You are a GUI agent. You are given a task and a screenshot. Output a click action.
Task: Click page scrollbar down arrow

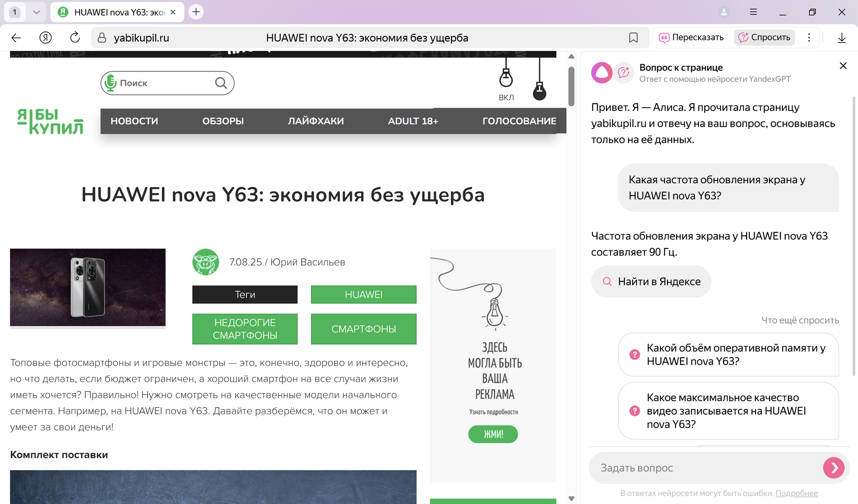571,498
